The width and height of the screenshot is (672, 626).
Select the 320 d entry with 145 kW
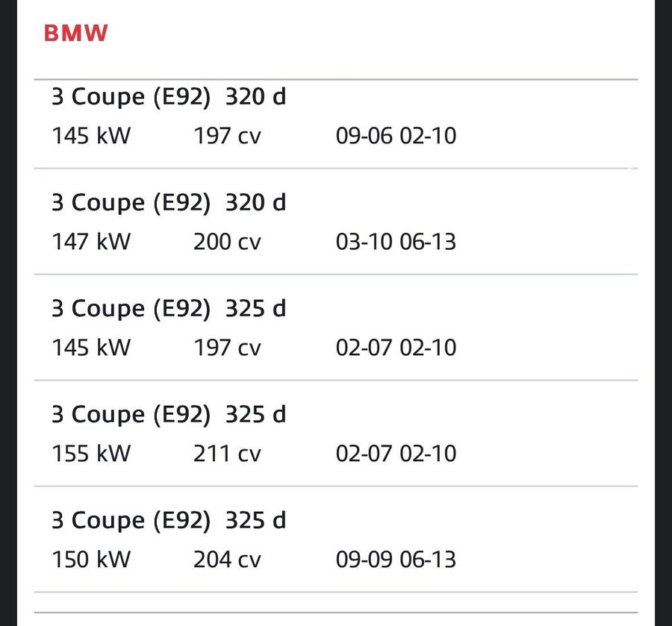(169, 97)
